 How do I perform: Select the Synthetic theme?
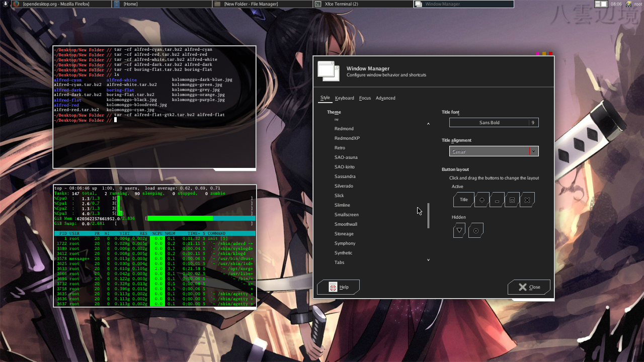pyautogui.click(x=344, y=253)
